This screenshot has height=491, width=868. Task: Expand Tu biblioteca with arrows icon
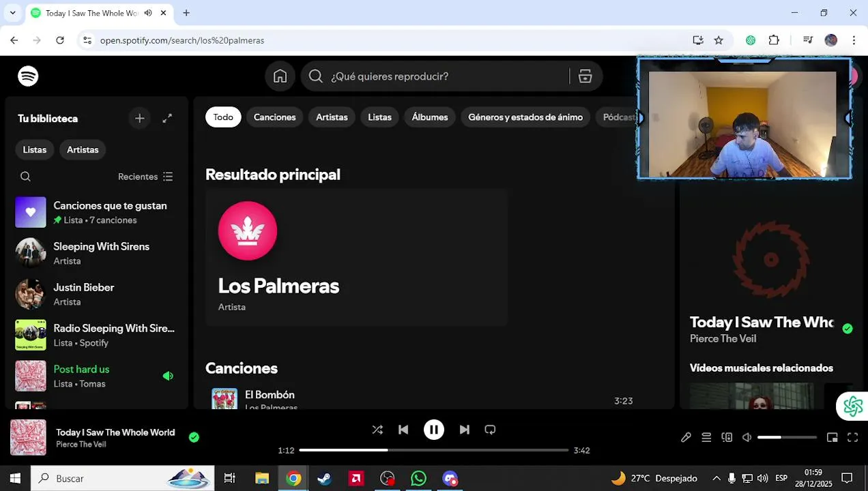(x=167, y=119)
